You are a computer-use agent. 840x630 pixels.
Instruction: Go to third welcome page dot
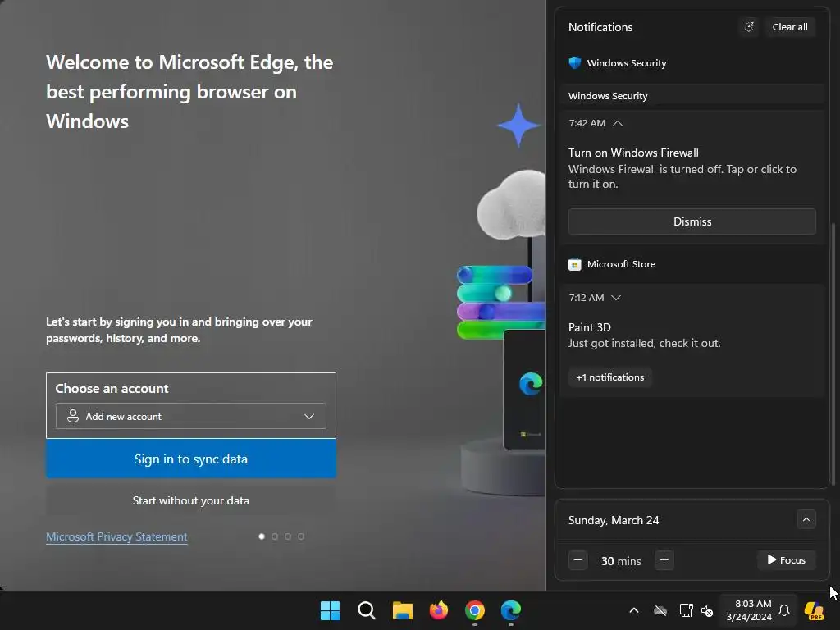coord(288,536)
